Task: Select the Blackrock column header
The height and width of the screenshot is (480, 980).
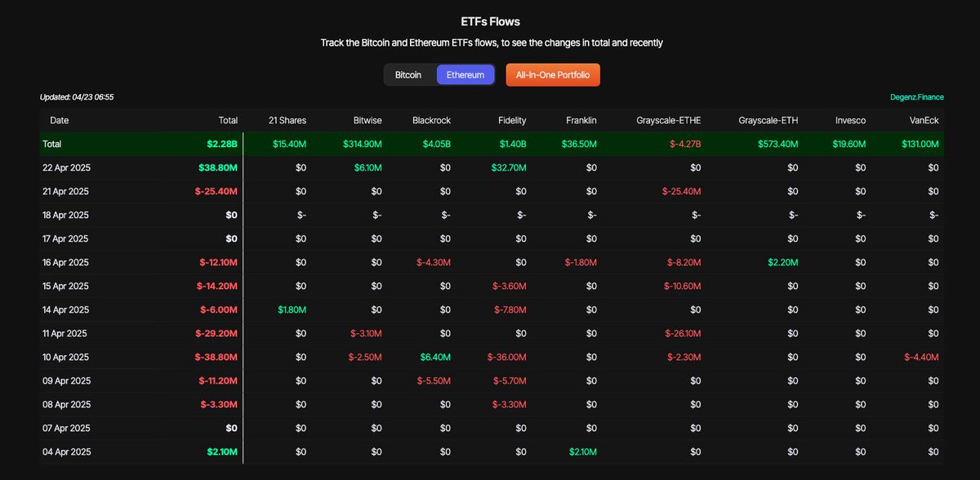Action: (x=431, y=120)
